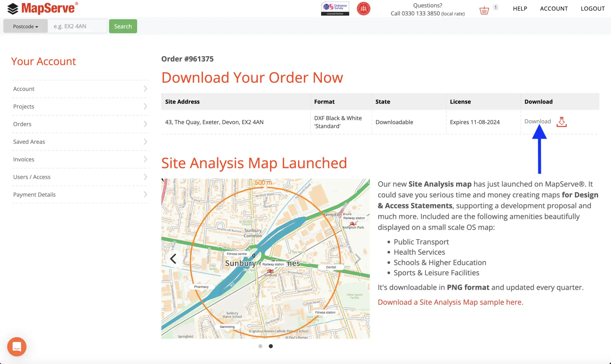The image size is (611, 364).
Task: Click LOGOUT in the top bar
Action: (593, 9)
